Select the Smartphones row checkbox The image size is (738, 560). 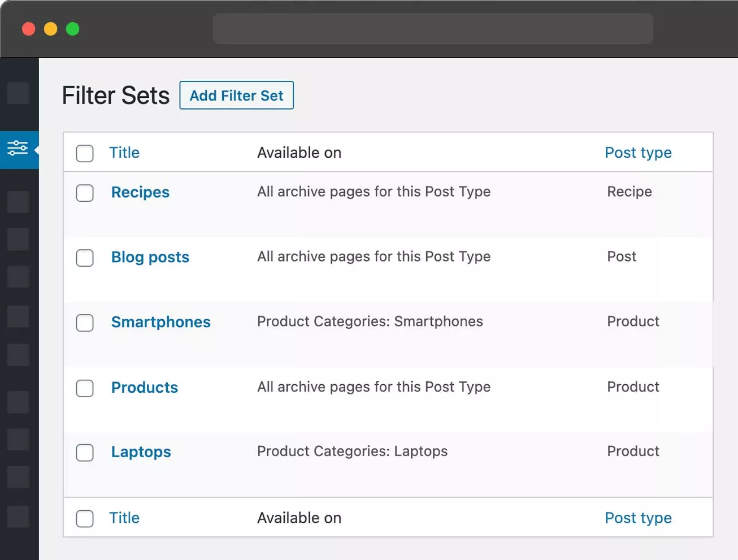click(85, 323)
